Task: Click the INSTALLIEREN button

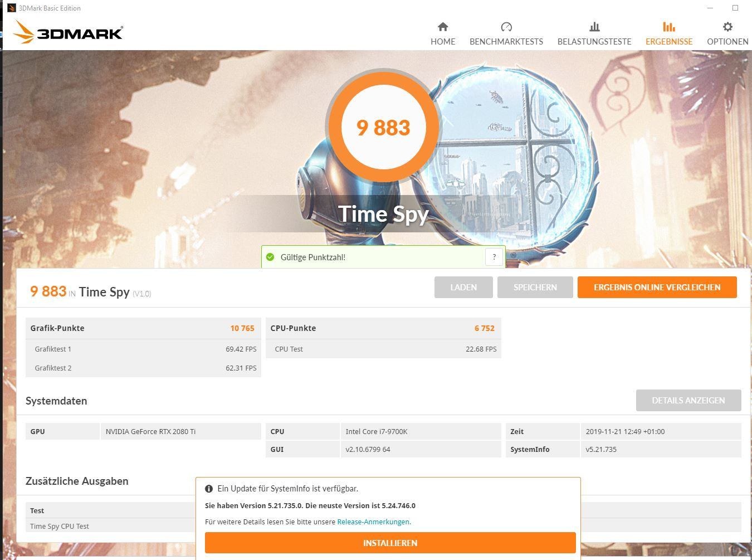Action: point(390,543)
